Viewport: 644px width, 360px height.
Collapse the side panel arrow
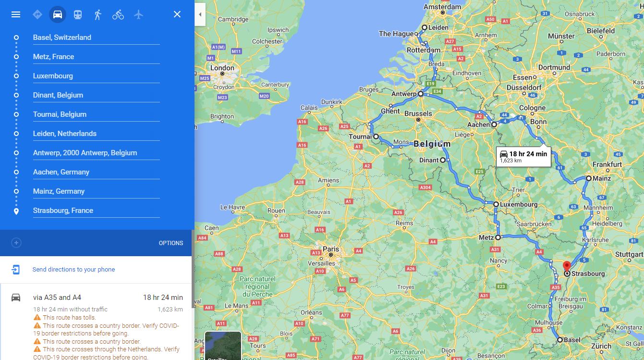coord(200,14)
